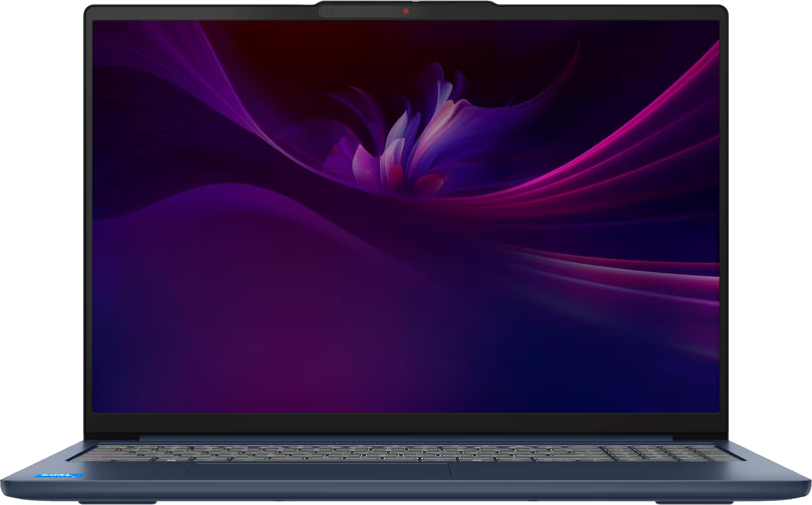Image resolution: width=812 pixels, height=505 pixels.
Task: Click the main letter keys of the keyboard
Action: click(342, 452)
